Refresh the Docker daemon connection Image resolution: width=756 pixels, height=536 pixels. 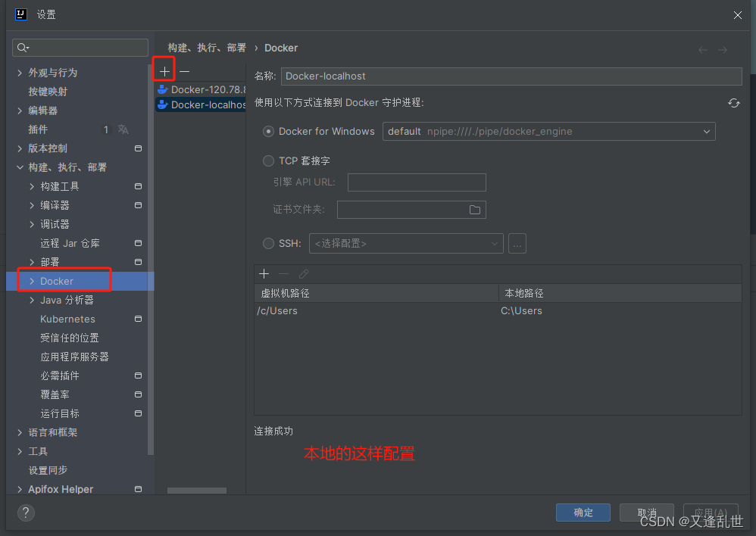(734, 103)
